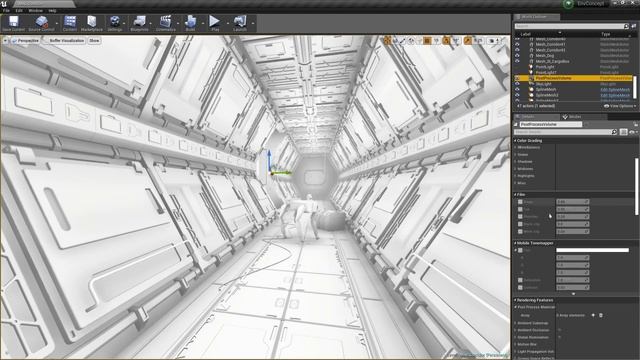Click the Build toolbar icon
The height and width of the screenshot is (360, 640).
tap(190, 23)
